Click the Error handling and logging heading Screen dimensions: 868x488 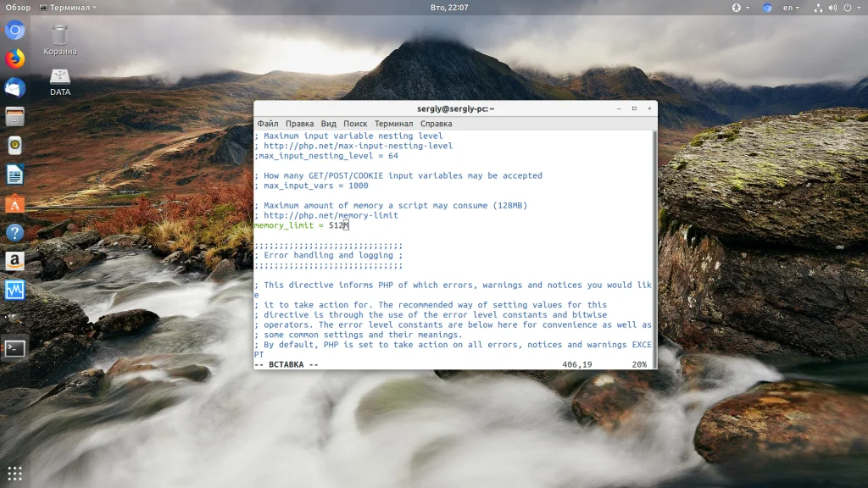click(x=328, y=255)
